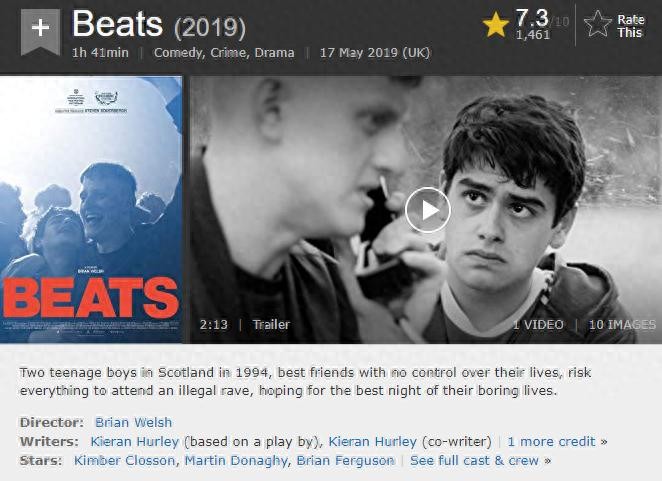
Task: Open the 1 VIDEO gallery link
Action: 538,324
